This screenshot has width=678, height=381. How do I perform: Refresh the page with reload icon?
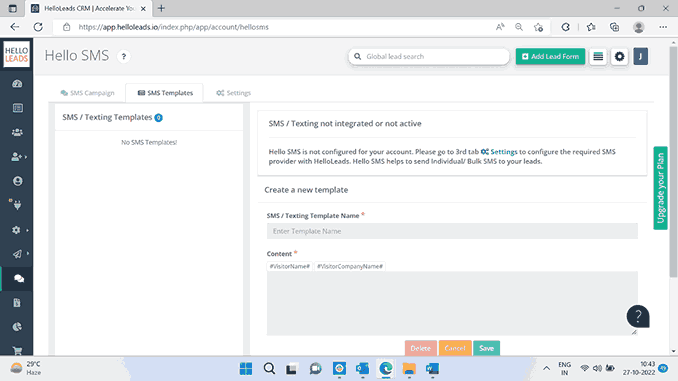point(38,27)
